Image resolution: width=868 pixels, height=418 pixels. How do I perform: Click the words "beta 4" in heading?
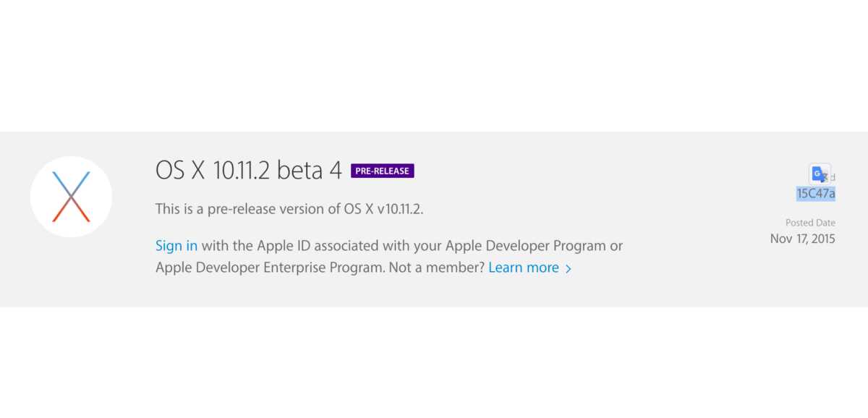310,171
